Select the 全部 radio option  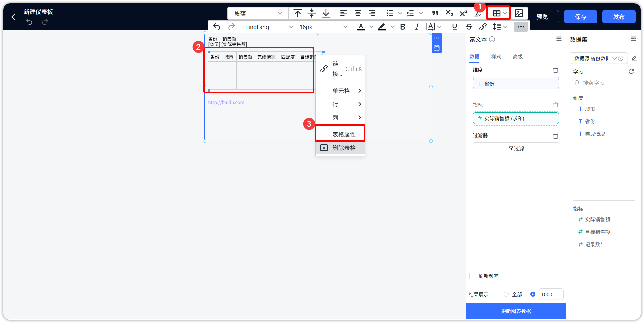506,294
